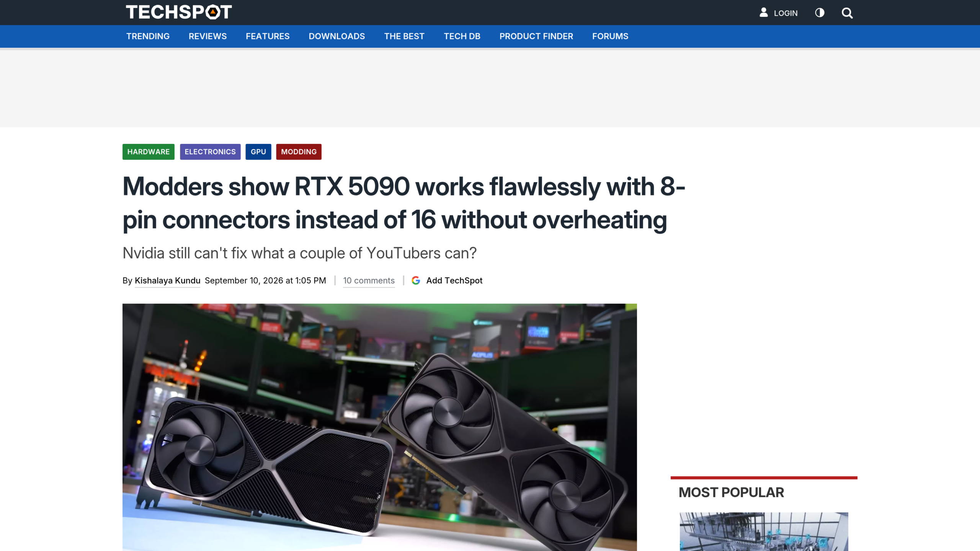Open the LOGIN link
Image resolution: width=980 pixels, height=551 pixels.
click(786, 13)
